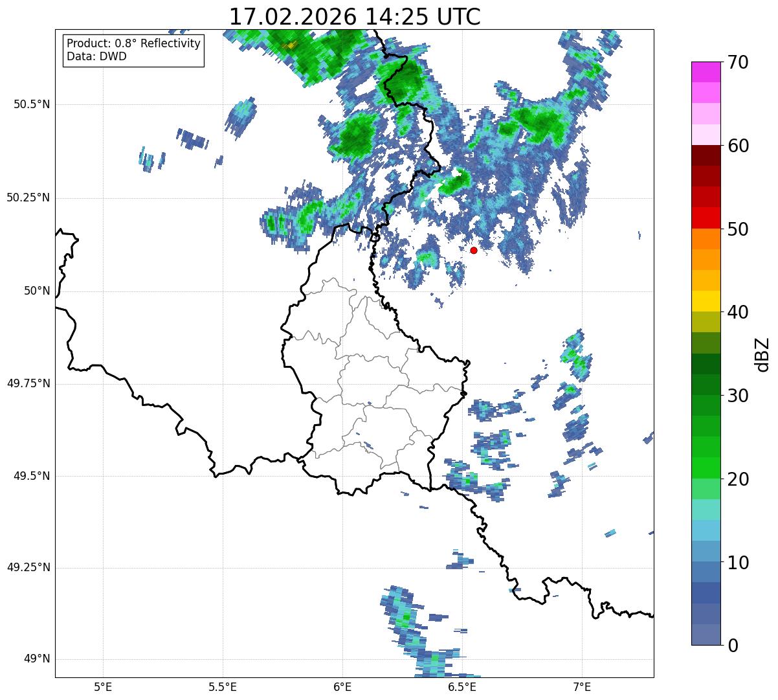The height and width of the screenshot is (700, 778).
Task: Click the 50.25°N latitude label
Action: [x=28, y=198]
